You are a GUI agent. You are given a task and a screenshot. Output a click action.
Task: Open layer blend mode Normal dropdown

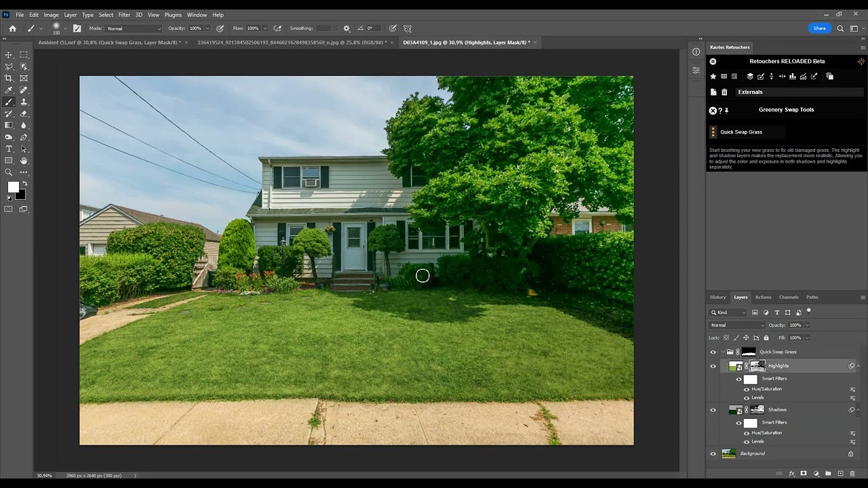[x=737, y=325]
